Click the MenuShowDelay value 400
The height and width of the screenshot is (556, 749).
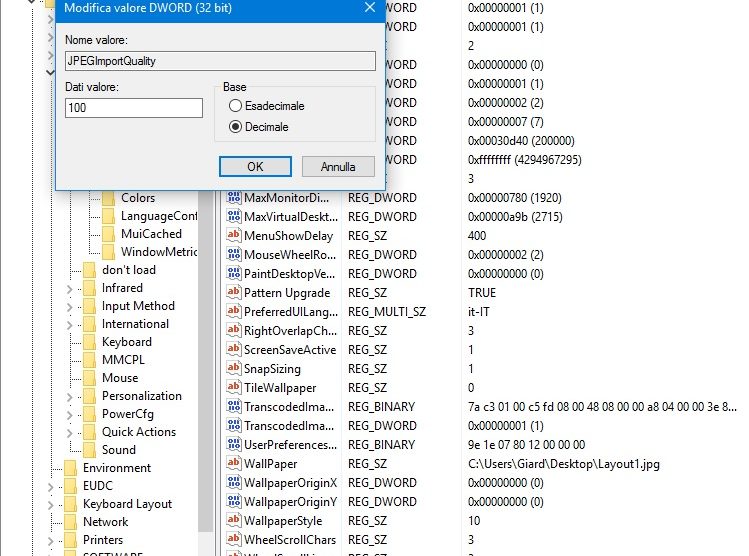click(x=477, y=235)
